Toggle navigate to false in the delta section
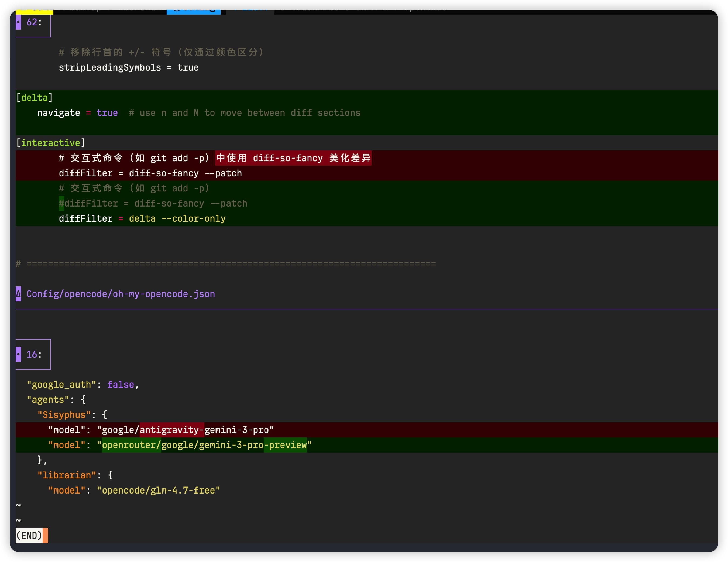The image size is (728, 562). [107, 113]
